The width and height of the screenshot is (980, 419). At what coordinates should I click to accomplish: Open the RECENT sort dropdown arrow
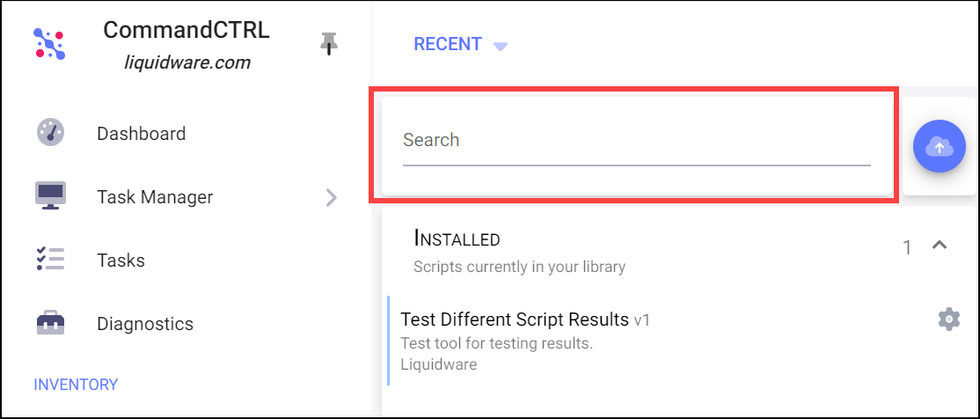500,46
